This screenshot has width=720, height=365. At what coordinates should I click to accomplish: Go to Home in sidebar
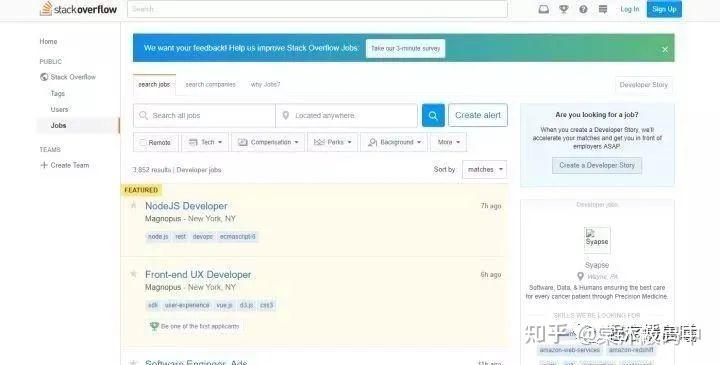48,41
